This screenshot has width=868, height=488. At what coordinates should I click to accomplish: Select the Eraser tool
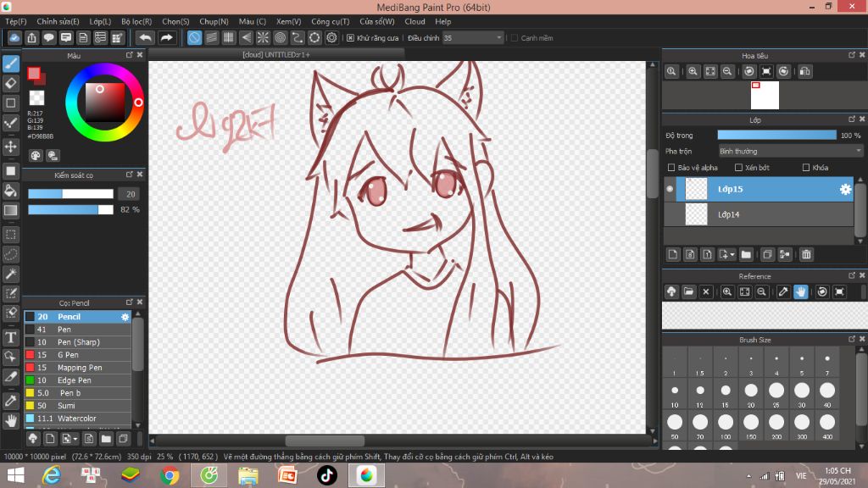tap(10, 84)
